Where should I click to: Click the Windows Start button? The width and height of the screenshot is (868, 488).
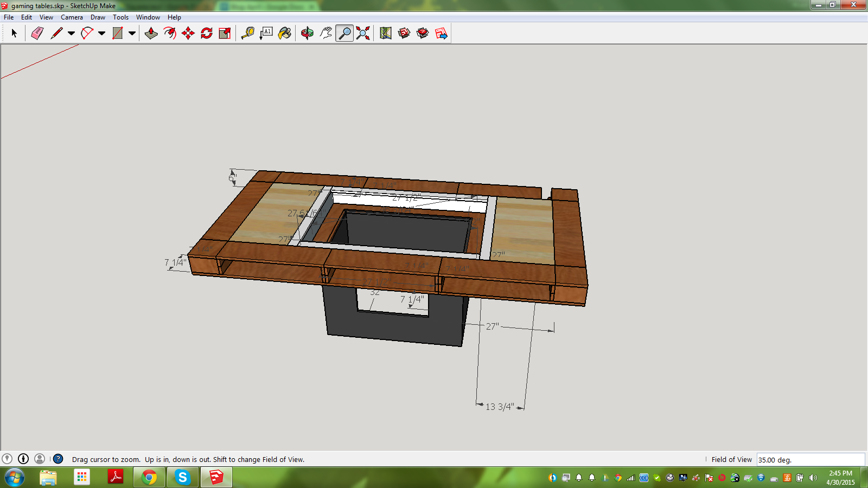15,478
